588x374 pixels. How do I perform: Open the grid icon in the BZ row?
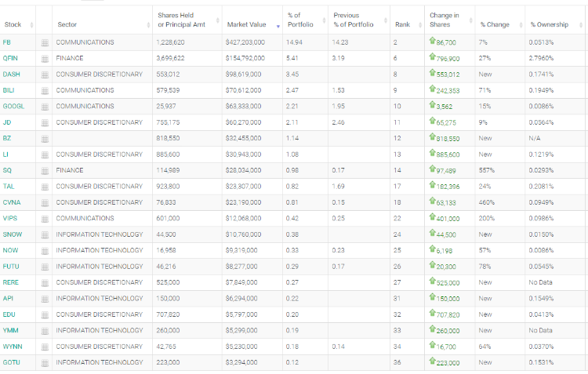[45, 139]
